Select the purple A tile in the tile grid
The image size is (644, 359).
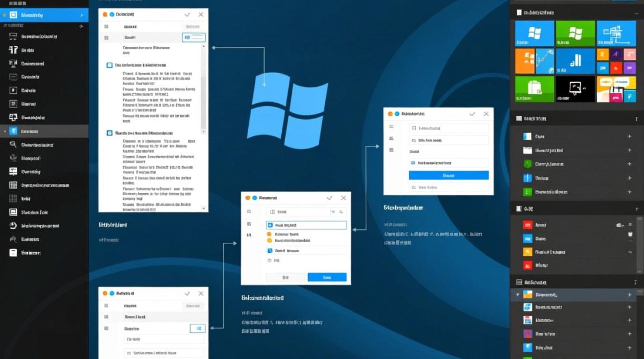(x=616, y=54)
